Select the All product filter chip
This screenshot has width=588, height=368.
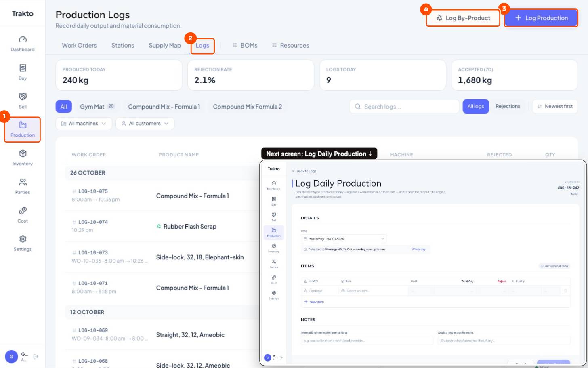[x=64, y=107]
